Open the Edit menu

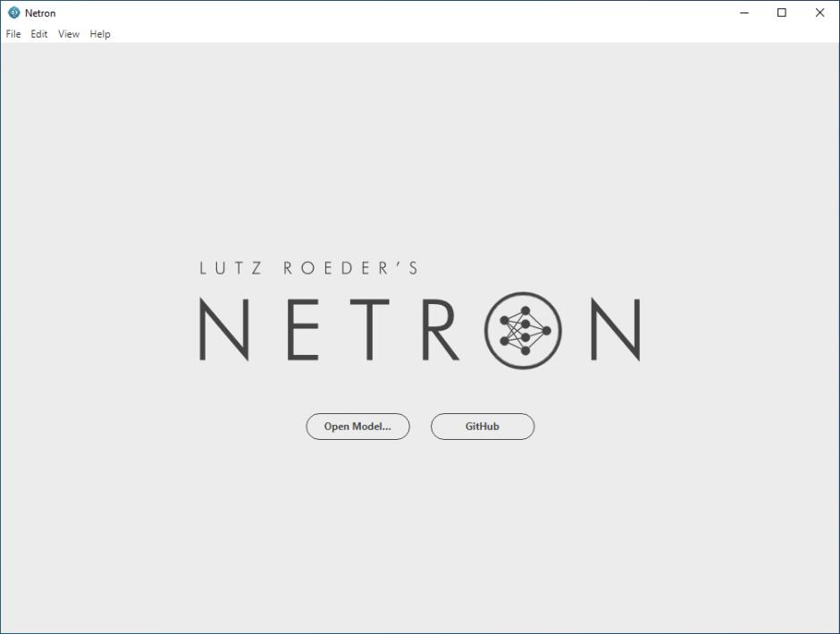[x=39, y=34]
